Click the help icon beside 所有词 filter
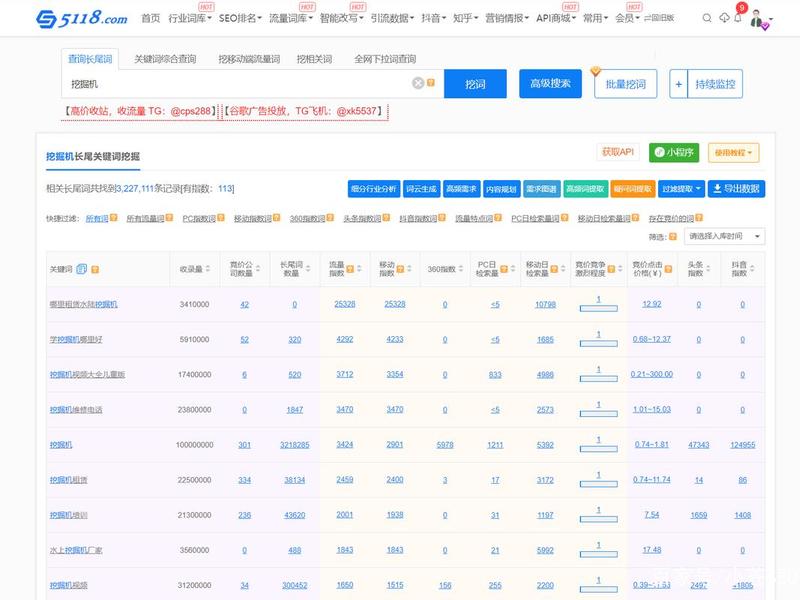 click(114, 218)
